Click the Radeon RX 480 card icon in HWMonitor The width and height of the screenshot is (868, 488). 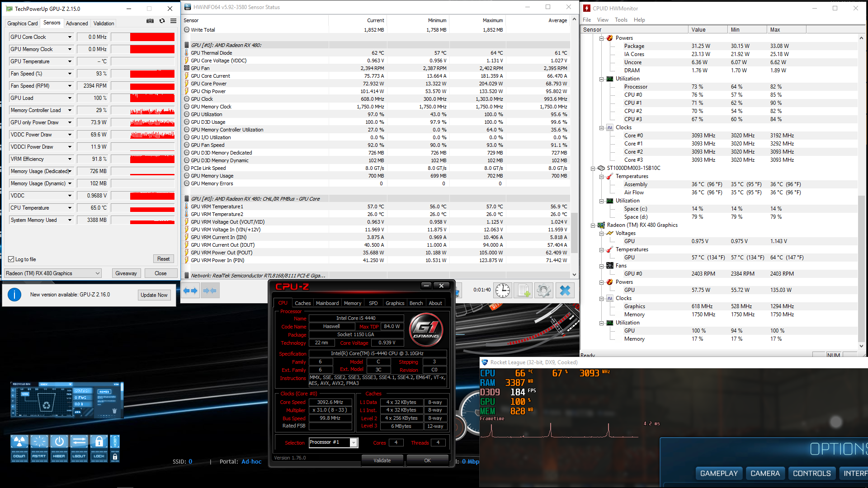pyautogui.click(x=601, y=225)
